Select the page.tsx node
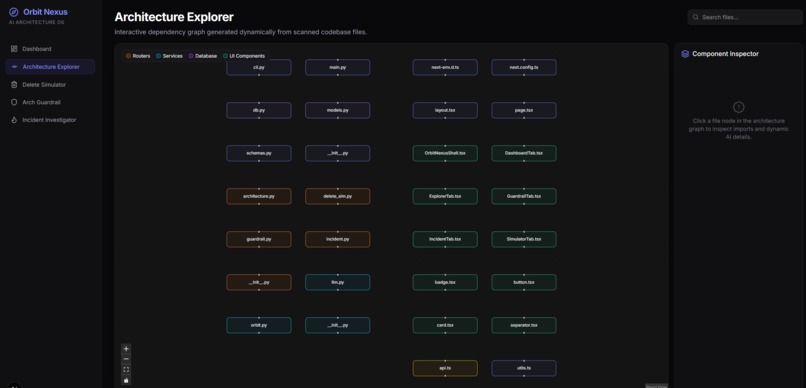Viewport: 806px width, 388px height. (x=524, y=110)
